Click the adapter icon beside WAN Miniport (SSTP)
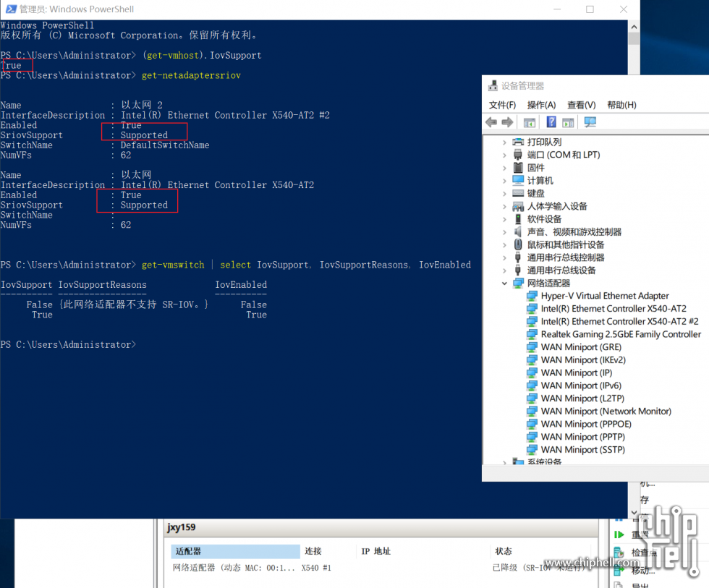The image size is (709, 588). click(532, 450)
